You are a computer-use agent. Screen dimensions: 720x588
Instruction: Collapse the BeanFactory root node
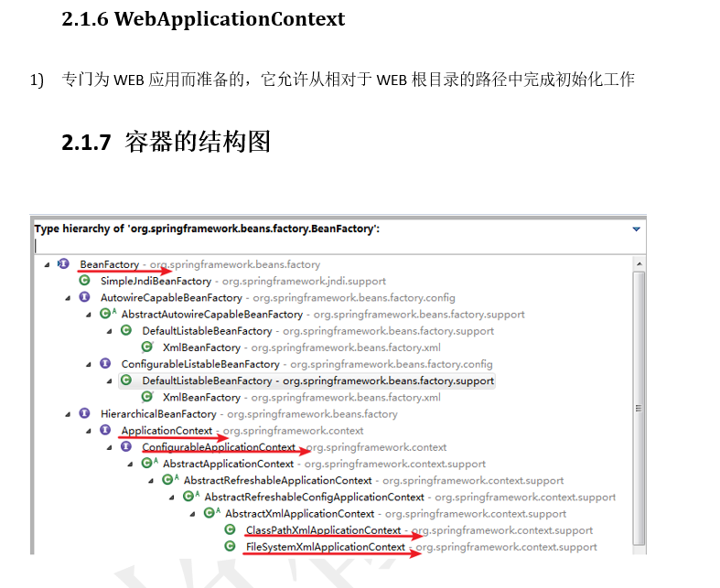47,264
